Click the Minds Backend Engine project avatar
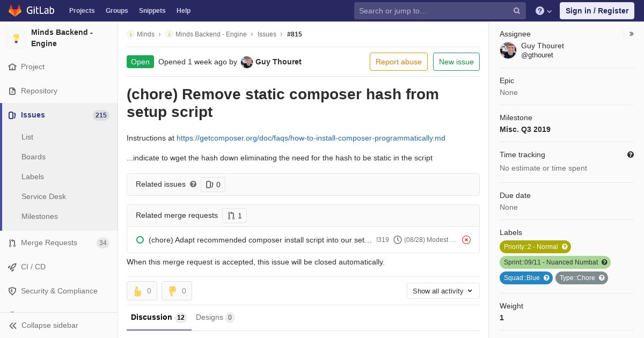This screenshot has height=338, width=644. coord(16,38)
